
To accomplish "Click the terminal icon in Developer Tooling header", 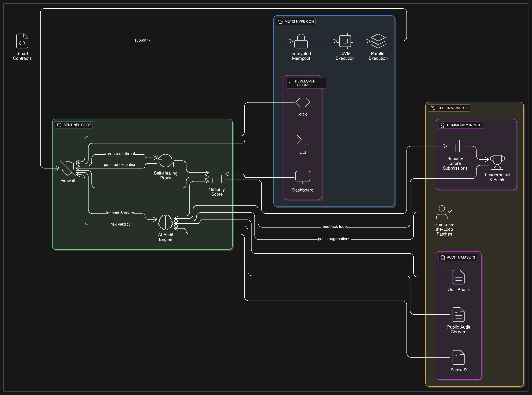I will coord(290,83).
